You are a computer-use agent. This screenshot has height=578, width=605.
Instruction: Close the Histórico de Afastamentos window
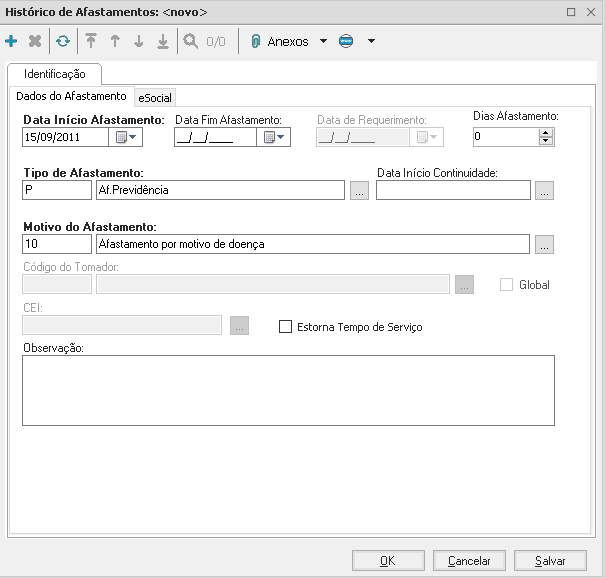point(591,12)
